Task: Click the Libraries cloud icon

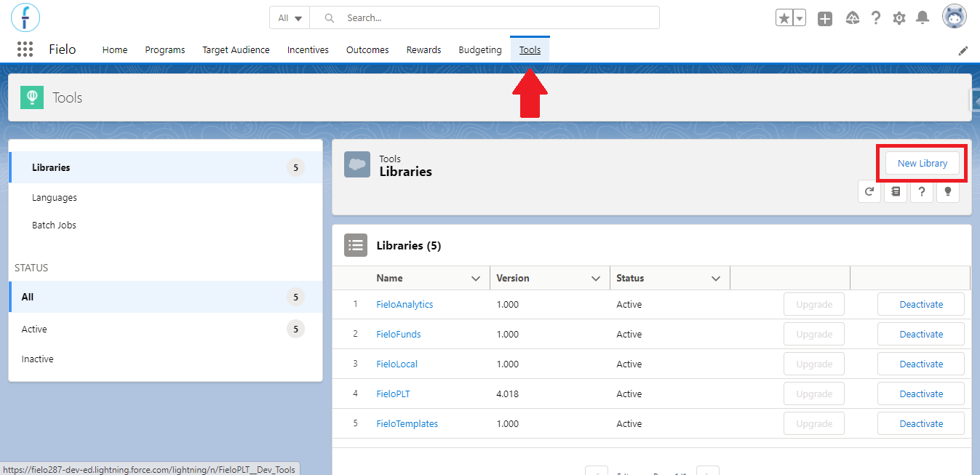Action: [x=356, y=164]
